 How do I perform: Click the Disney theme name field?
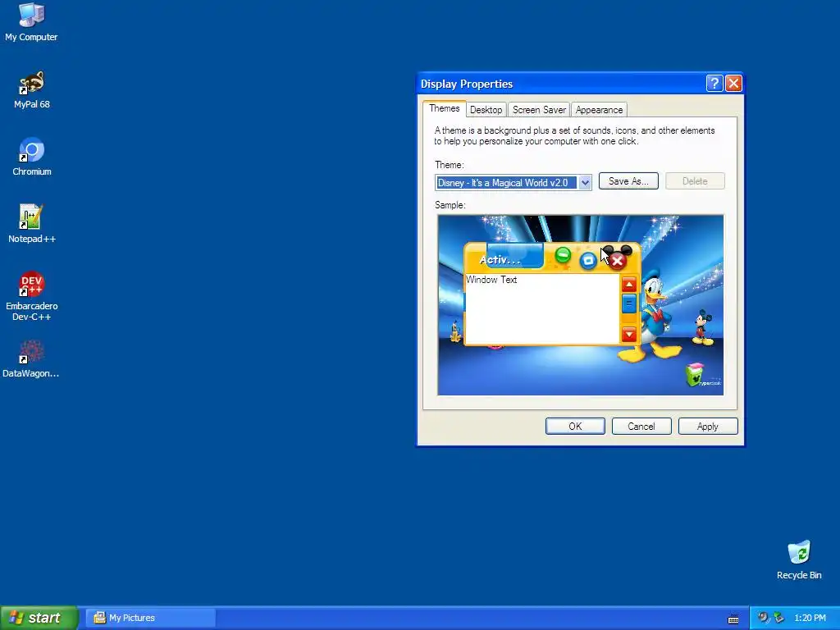(x=506, y=183)
